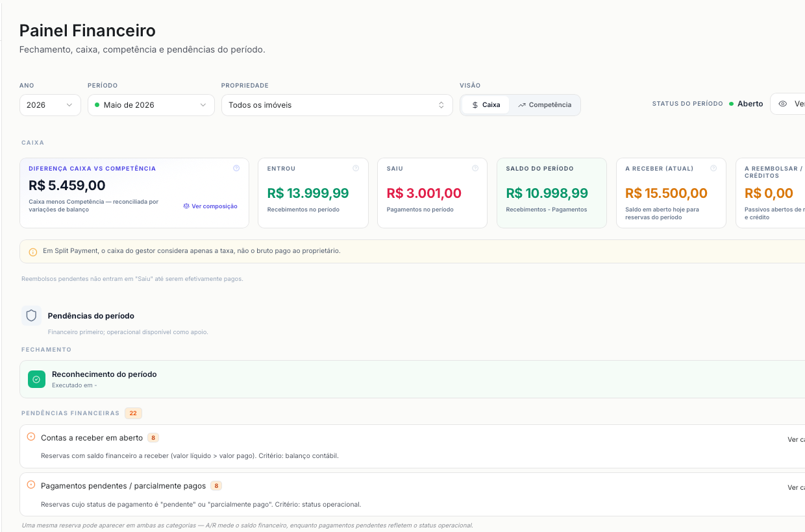The width and height of the screenshot is (805, 532).
Task: Click the trend arrow icon beside Competência
Action: [x=522, y=105]
